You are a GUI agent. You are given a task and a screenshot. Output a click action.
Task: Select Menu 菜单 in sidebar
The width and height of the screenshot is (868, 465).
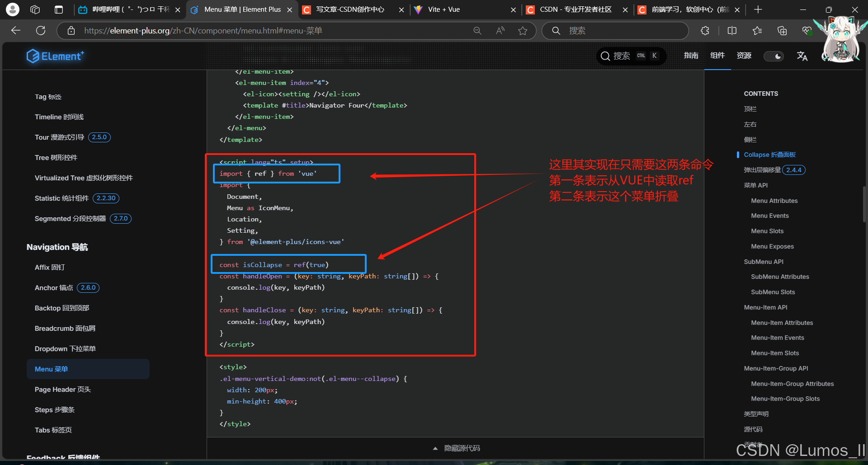click(88, 369)
